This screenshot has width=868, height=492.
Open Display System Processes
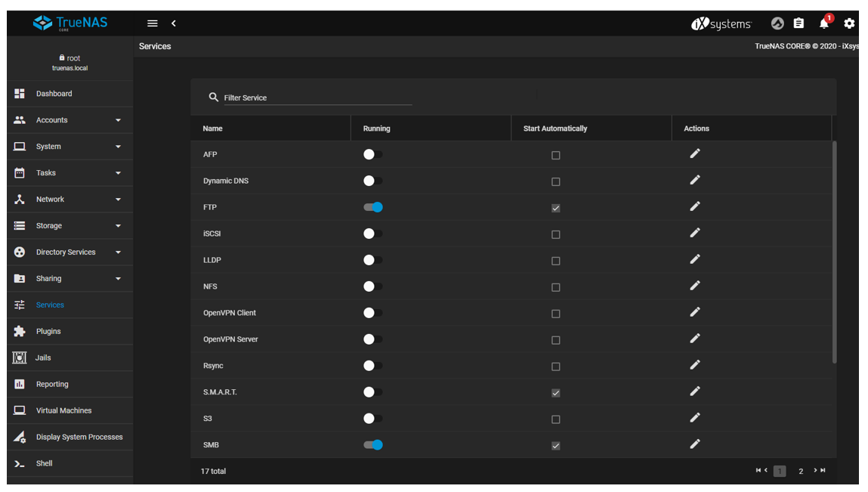tap(70, 437)
